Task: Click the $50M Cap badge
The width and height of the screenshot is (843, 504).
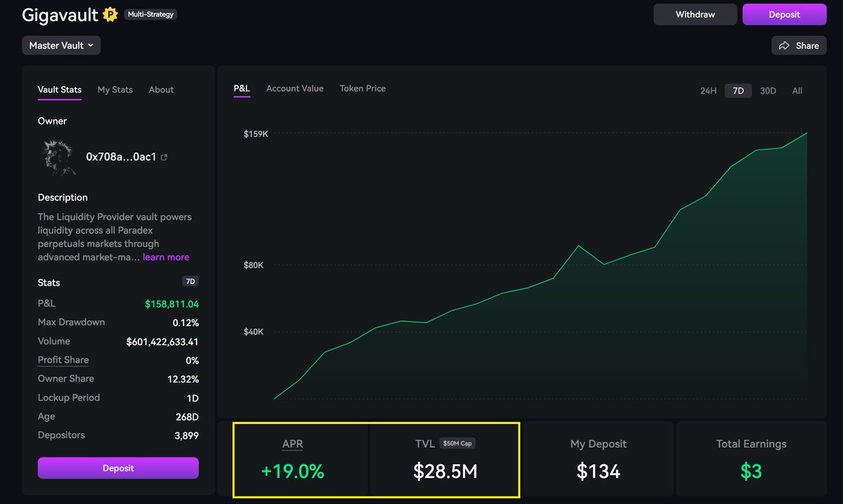Action: (x=457, y=444)
